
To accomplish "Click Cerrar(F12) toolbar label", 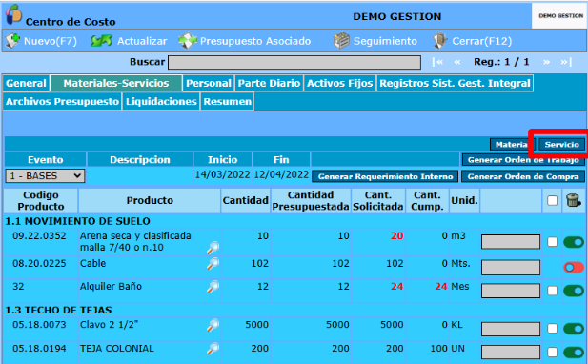I will (482, 41).
